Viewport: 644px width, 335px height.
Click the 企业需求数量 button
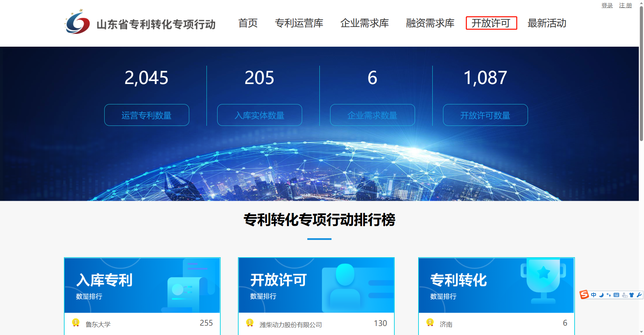coord(373,115)
